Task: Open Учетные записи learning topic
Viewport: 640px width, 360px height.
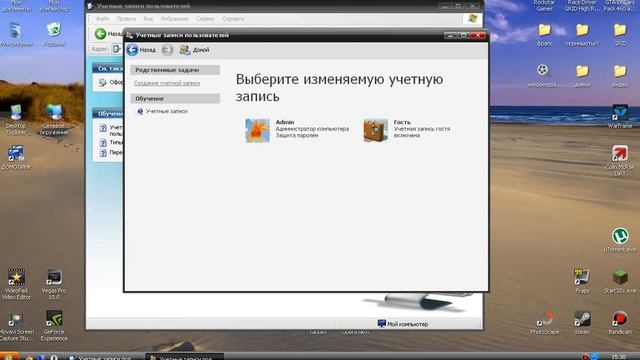Action: [167, 111]
